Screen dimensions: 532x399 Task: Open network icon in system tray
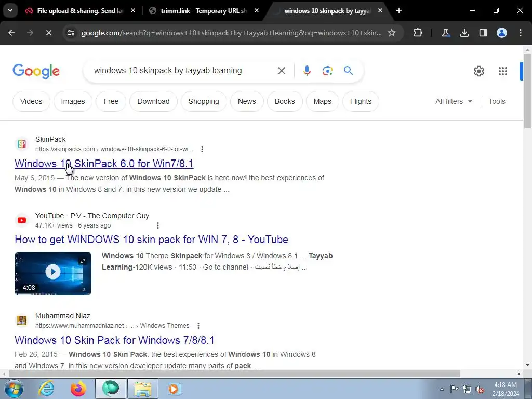click(x=467, y=389)
